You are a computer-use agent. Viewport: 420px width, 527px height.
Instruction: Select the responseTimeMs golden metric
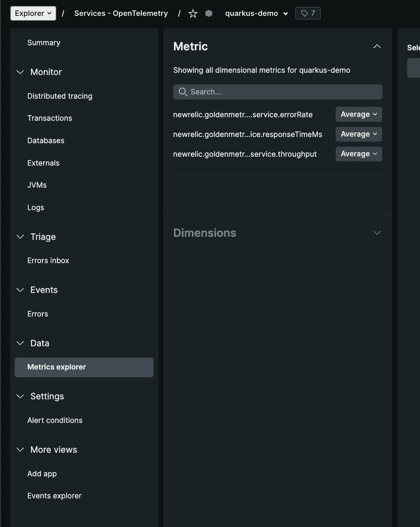coord(248,134)
